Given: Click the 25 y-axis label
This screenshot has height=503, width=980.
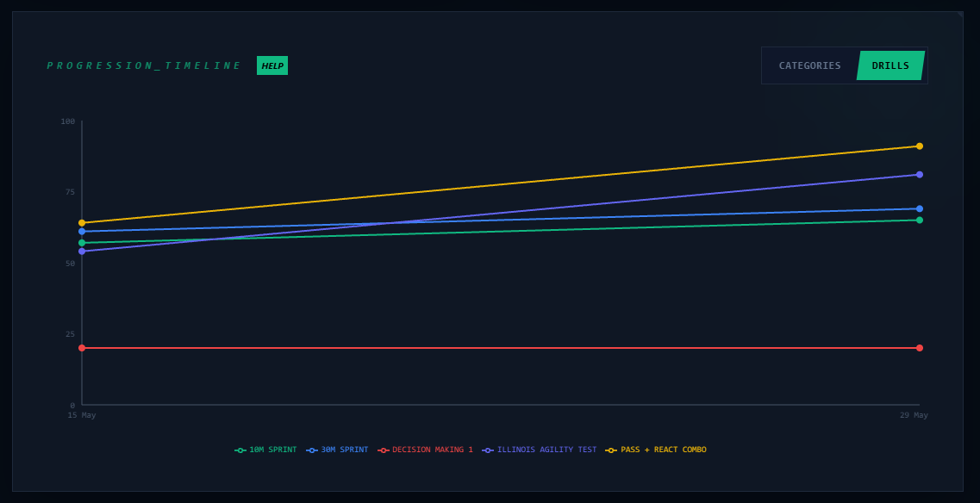Looking at the screenshot, I should 70,333.
